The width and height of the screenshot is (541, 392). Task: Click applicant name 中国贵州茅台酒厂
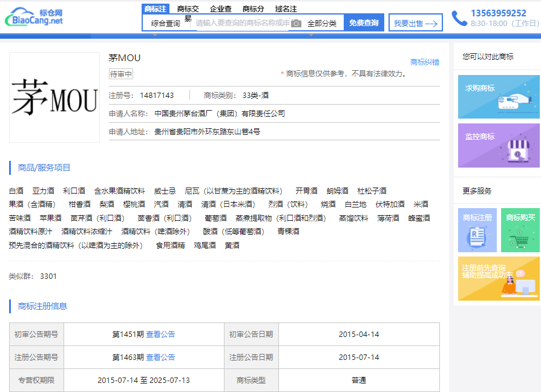point(220,114)
